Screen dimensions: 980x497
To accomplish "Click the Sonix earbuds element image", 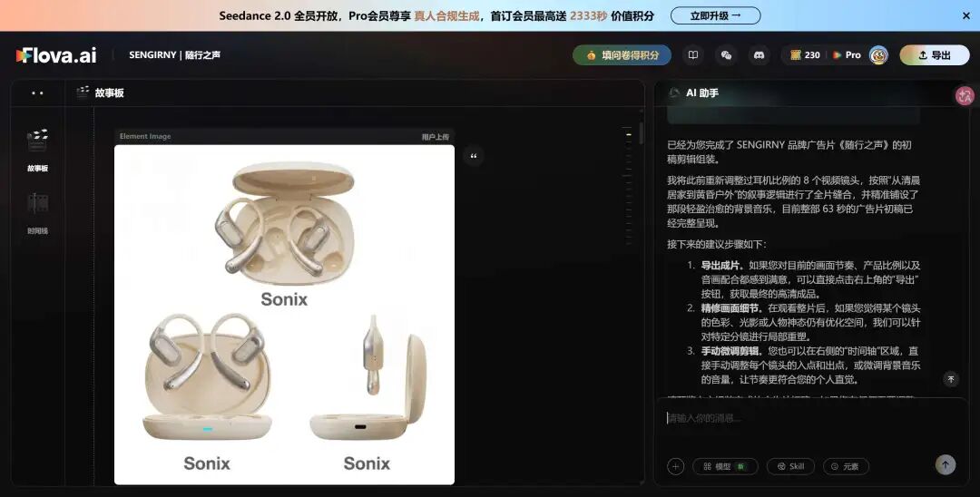I will click(284, 314).
